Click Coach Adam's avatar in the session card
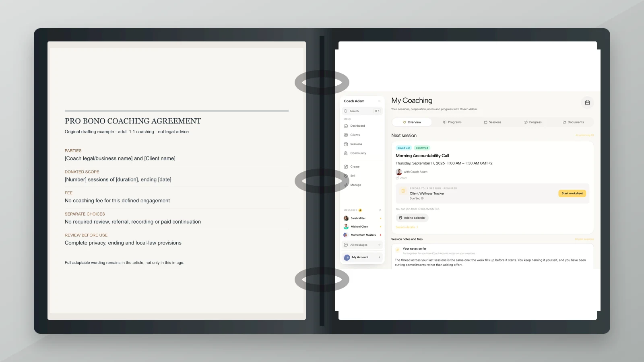Screen dimensions: 644x362 click(x=399, y=172)
